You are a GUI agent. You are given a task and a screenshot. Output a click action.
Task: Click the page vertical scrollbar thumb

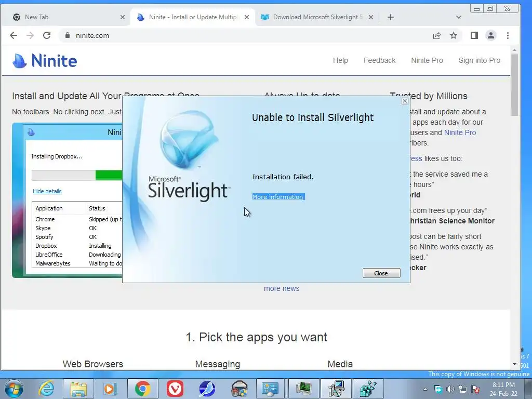pos(515,85)
